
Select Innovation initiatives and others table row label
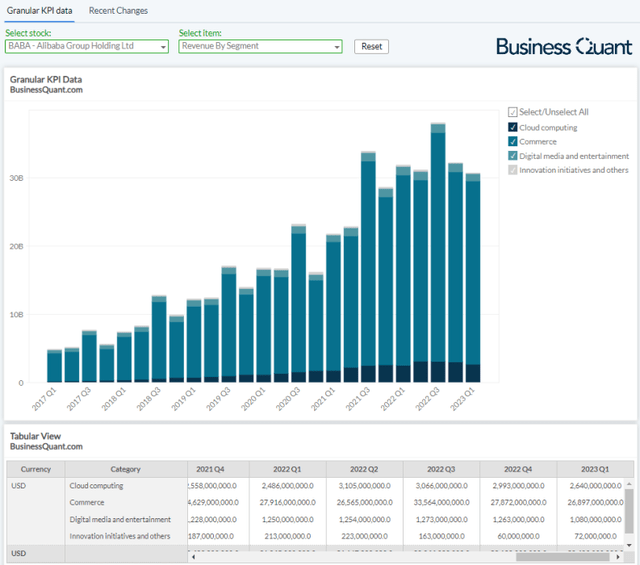tap(120, 536)
